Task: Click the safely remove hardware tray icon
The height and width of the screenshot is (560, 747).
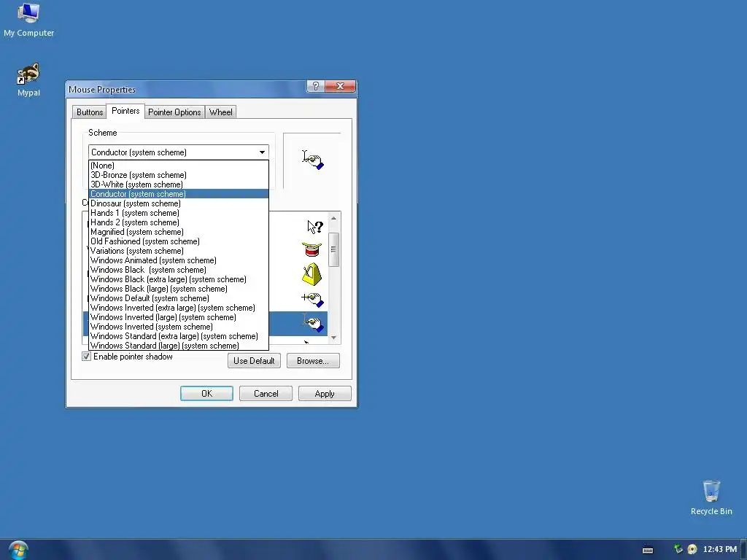Action: point(678,549)
